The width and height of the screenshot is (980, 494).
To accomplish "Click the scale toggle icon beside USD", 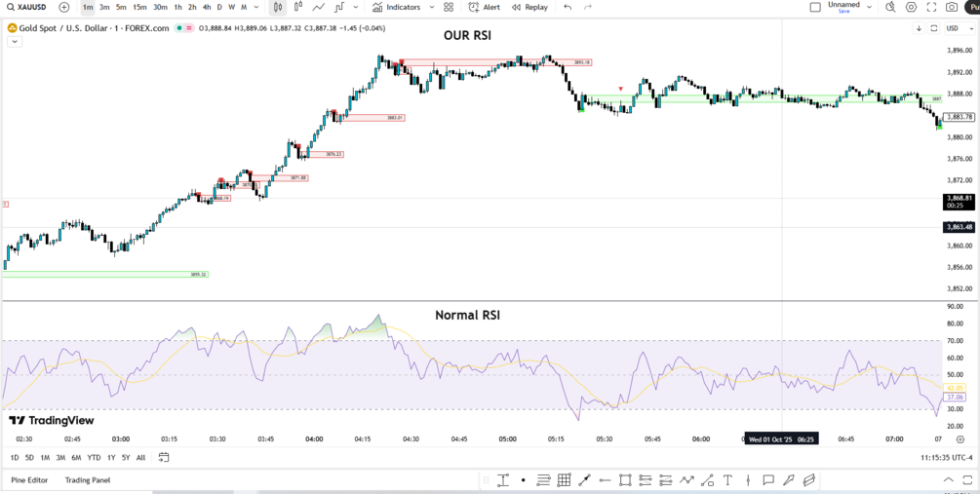I will (x=934, y=28).
